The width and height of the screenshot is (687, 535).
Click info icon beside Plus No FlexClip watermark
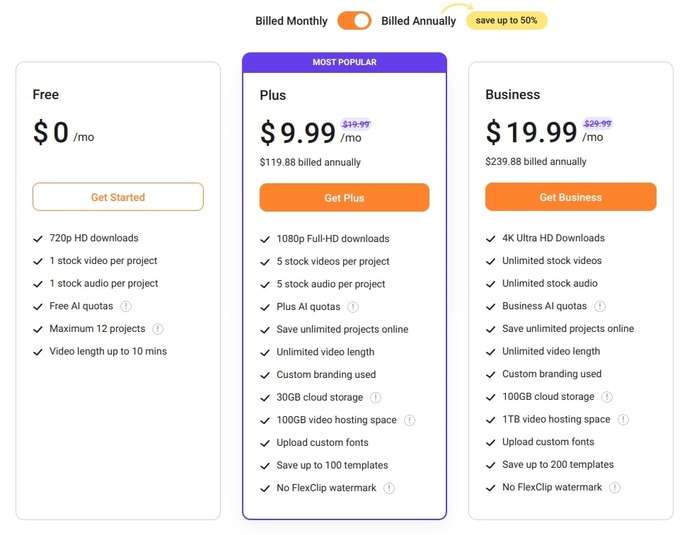[389, 488]
